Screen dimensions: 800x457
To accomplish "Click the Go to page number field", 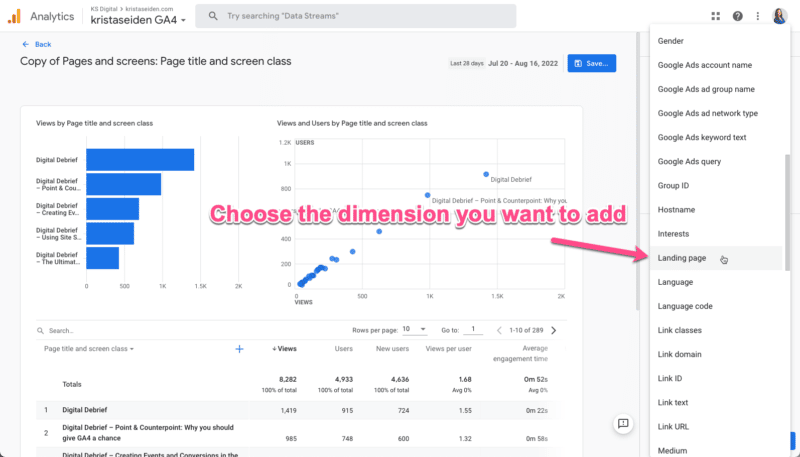I will pyautogui.click(x=473, y=329).
